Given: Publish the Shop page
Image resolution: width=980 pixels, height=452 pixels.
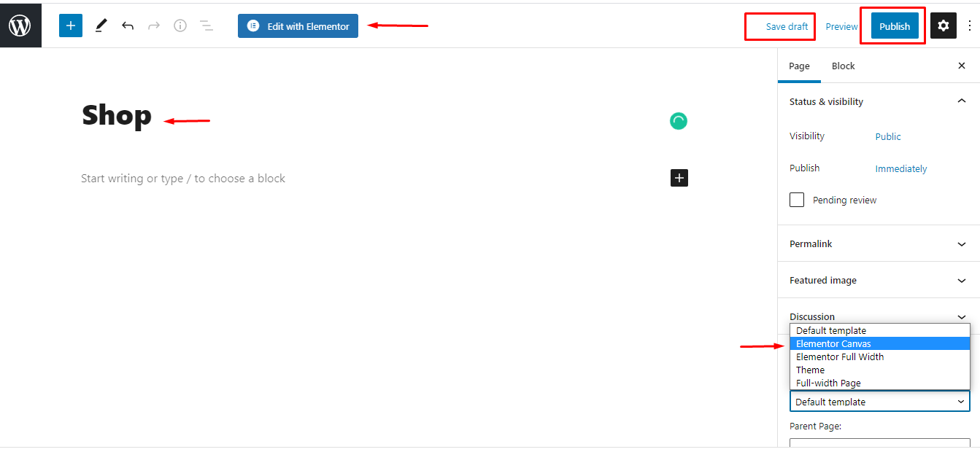Looking at the screenshot, I should click(x=895, y=26).
